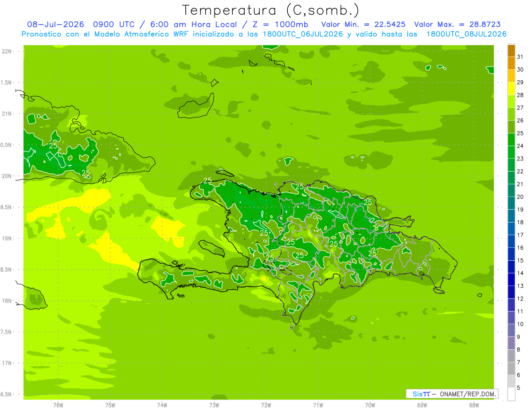Click latitude label '21N'
Image resolution: width=532 pixels, height=411 pixels.
point(7,114)
